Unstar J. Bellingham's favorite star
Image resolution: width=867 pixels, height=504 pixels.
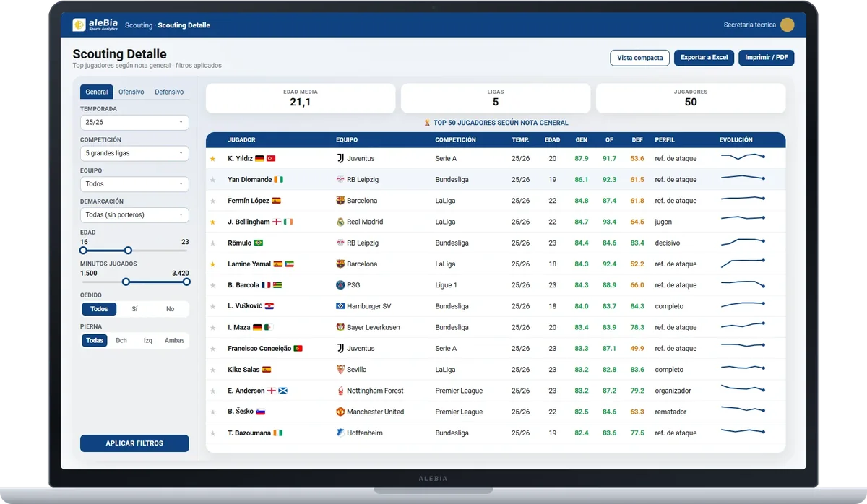pyautogui.click(x=212, y=222)
